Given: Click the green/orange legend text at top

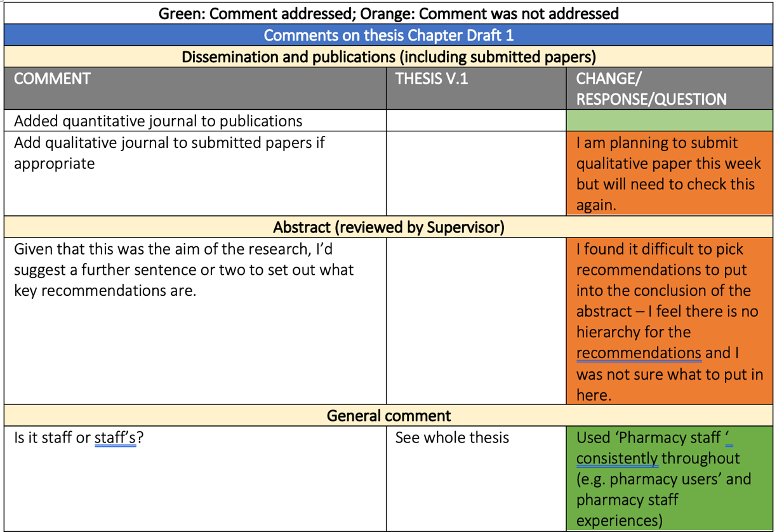Looking at the screenshot, I should point(388,13).
